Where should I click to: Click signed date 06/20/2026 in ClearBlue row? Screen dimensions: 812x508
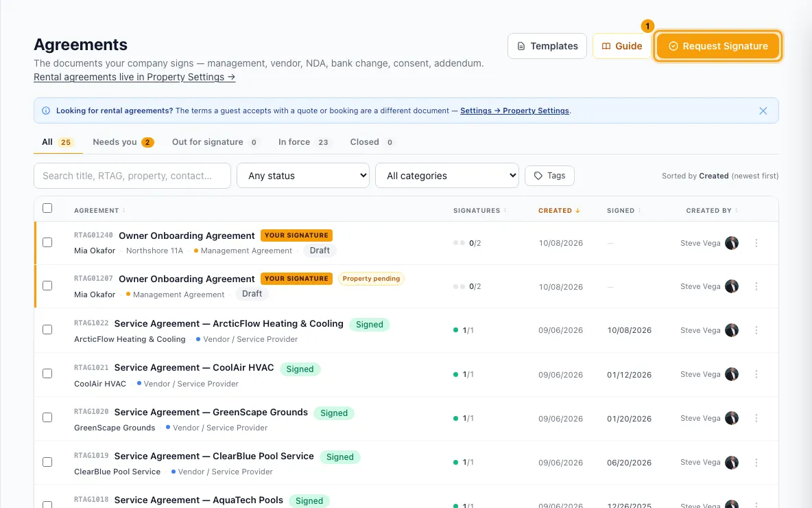tap(629, 463)
